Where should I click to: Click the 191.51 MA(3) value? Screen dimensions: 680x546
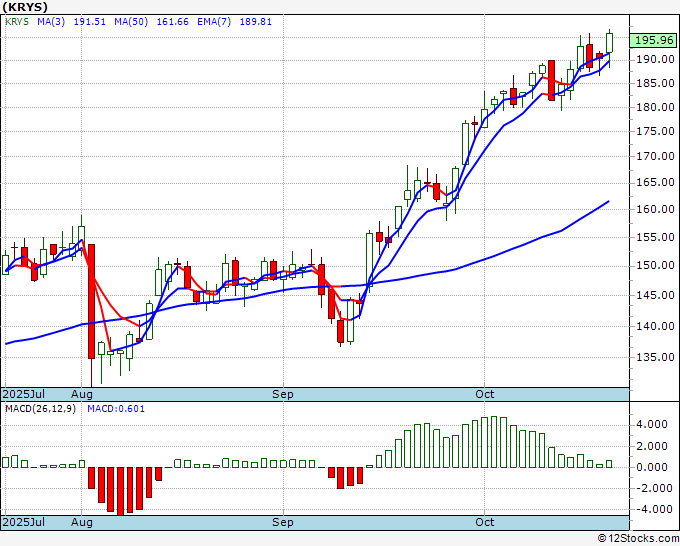[89, 22]
